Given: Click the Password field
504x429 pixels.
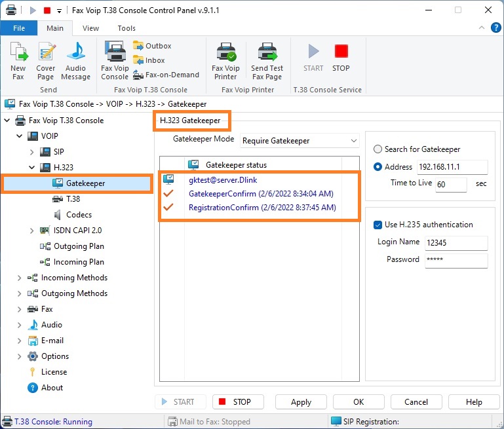Looking at the screenshot, I should [x=456, y=261].
